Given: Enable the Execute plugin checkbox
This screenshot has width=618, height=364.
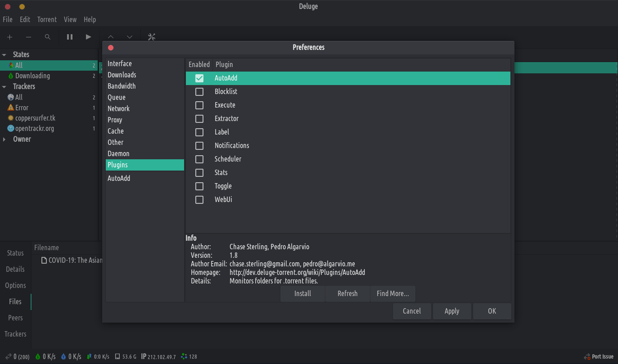Looking at the screenshot, I should point(199,105).
